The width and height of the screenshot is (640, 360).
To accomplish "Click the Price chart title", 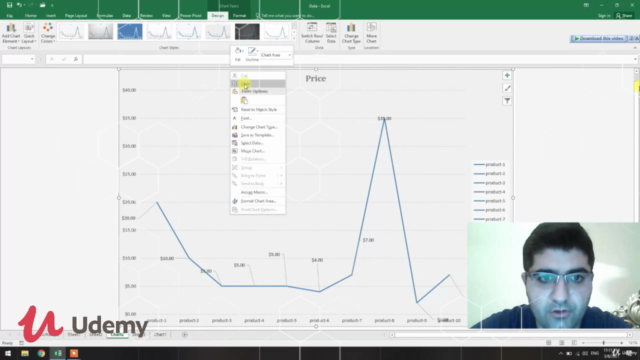I will pyautogui.click(x=316, y=78).
